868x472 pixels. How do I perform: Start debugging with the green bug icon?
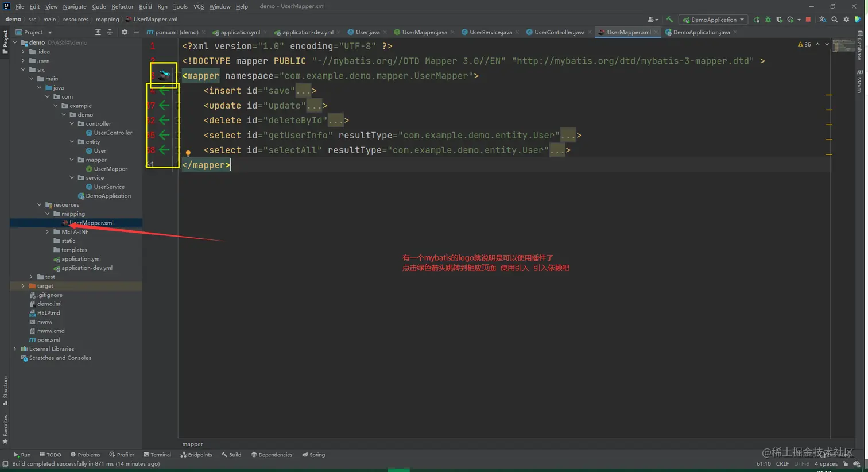768,20
